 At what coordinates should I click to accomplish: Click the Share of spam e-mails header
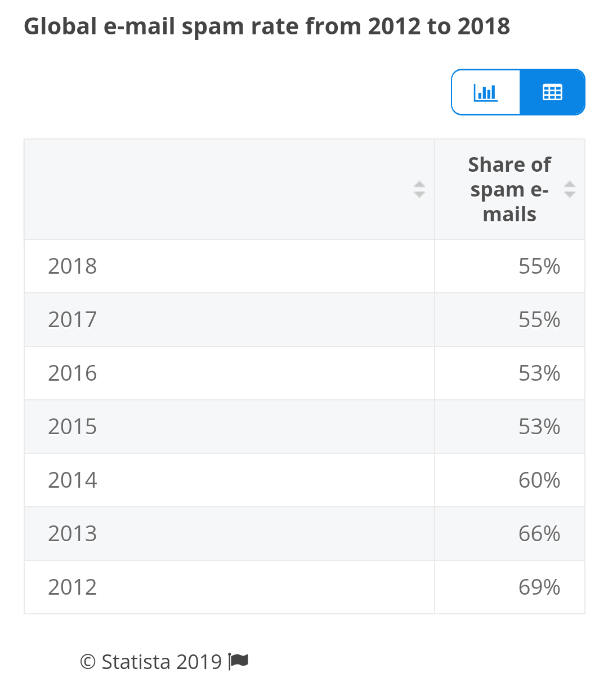tap(509, 189)
